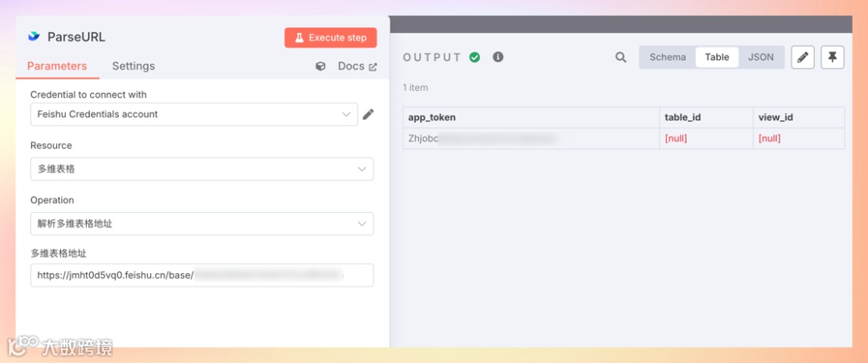Switch output view to Schema
This screenshot has height=363, width=868.
668,57
